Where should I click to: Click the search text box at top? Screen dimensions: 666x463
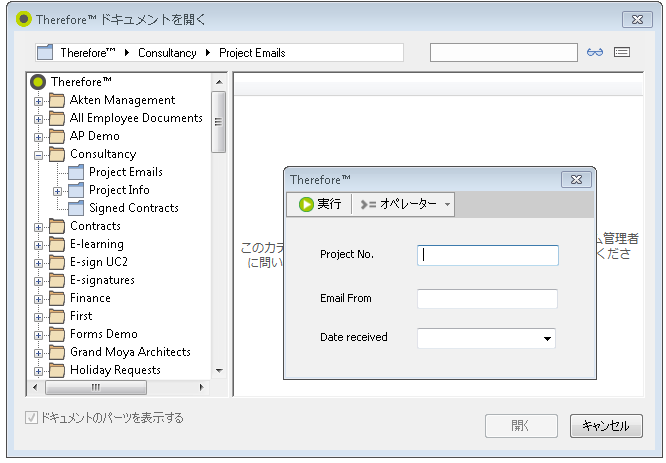pyautogui.click(x=504, y=52)
